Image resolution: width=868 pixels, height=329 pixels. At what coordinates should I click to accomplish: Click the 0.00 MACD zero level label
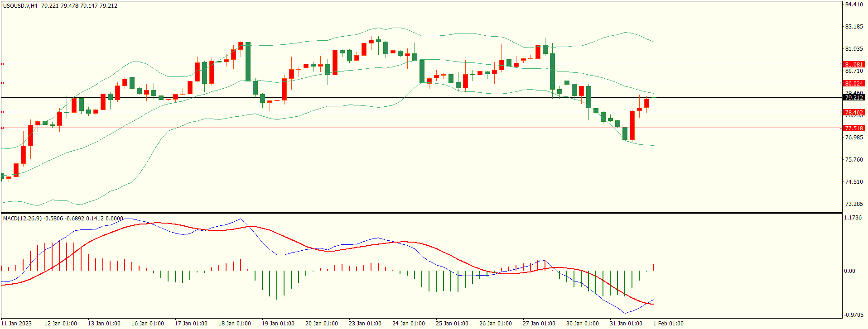(849, 271)
